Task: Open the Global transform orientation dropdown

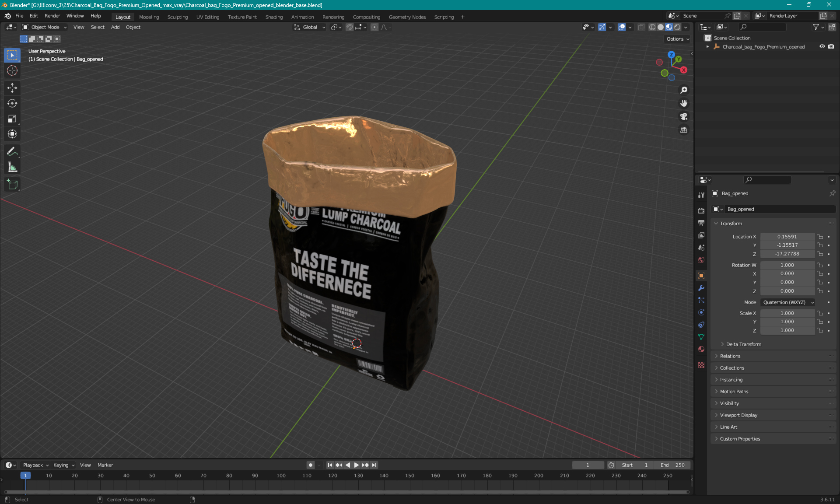Action: [x=310, y=27]
